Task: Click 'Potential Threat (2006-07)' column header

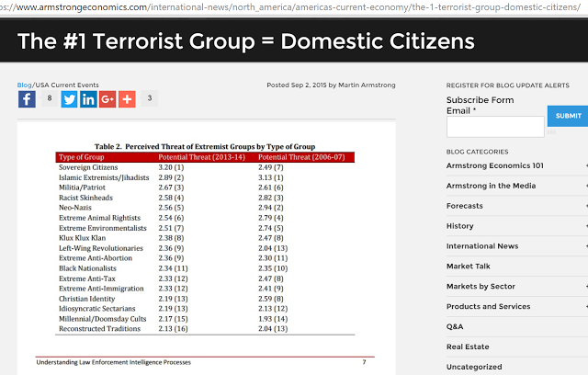Action: pyautogui.click(x=301, y=157)
